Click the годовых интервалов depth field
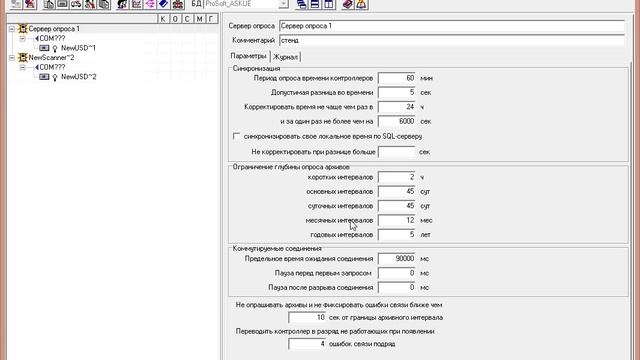 pyautogui.click(x=396, y=235)
